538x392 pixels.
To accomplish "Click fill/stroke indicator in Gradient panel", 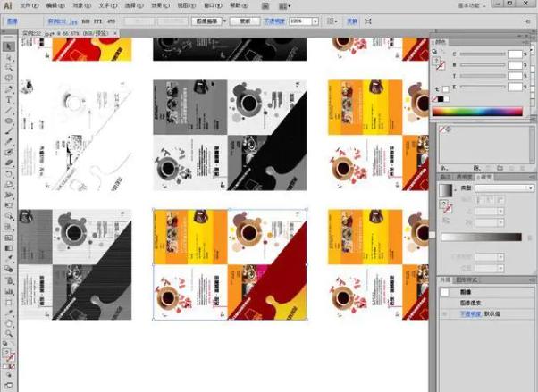I will pyautogui.click(x=447, y=206).
